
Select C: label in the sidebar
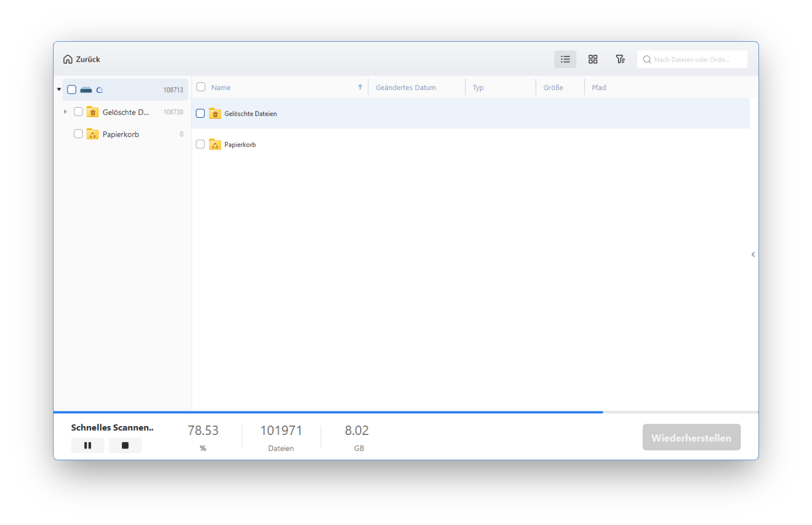tap(99, 90)
